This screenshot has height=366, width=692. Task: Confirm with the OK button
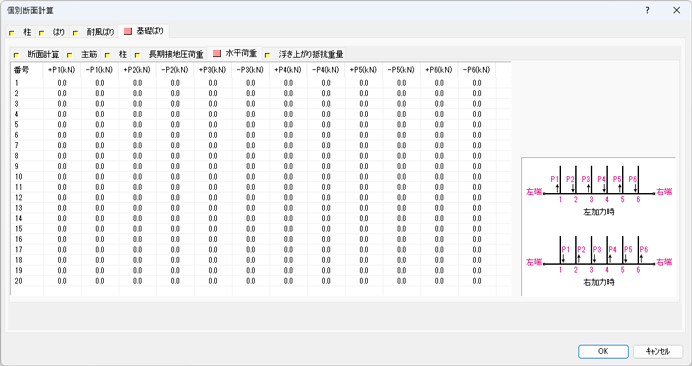pyautogui.click(x=603, y=351)
